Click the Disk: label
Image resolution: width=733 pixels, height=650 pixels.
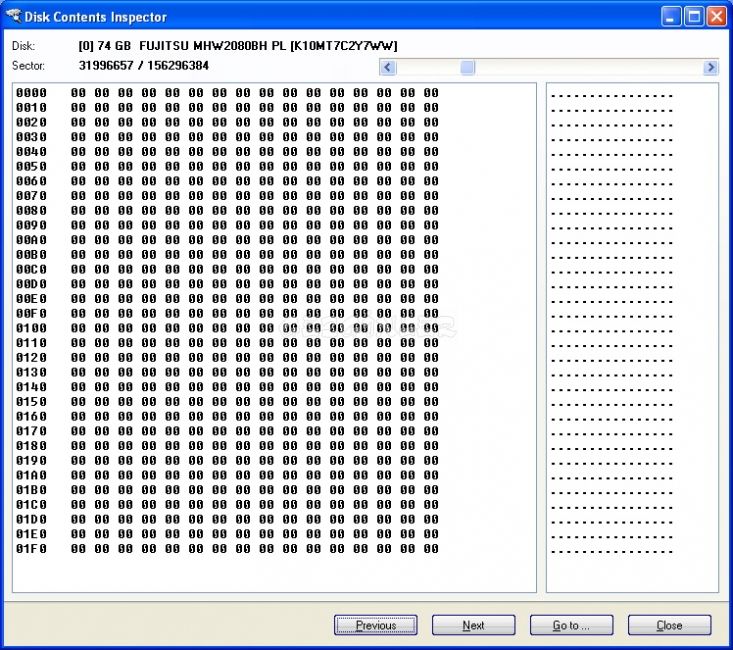click(23, 46)
